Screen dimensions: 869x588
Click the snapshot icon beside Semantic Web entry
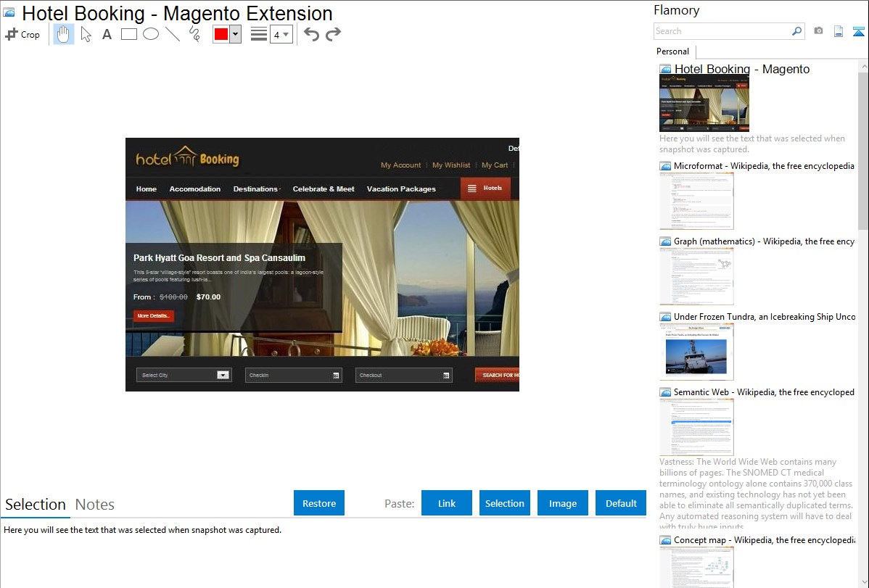(x=665, y=392)
